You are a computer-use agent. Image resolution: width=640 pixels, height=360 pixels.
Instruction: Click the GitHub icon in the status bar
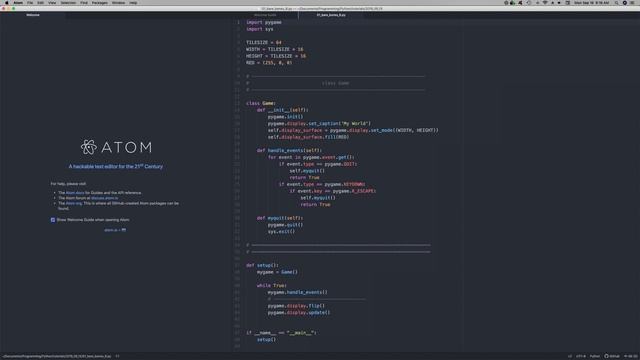pyautogui.click(x=612, y=356)
